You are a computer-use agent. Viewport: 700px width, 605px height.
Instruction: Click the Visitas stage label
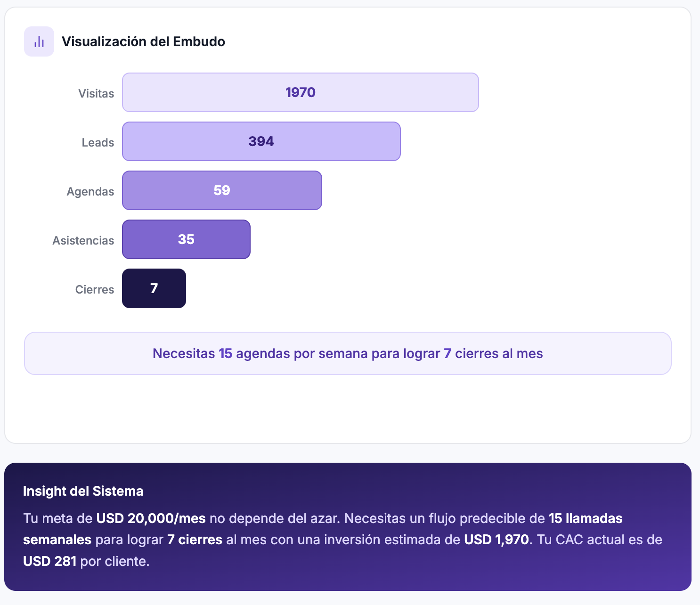(x=97, y=93)
